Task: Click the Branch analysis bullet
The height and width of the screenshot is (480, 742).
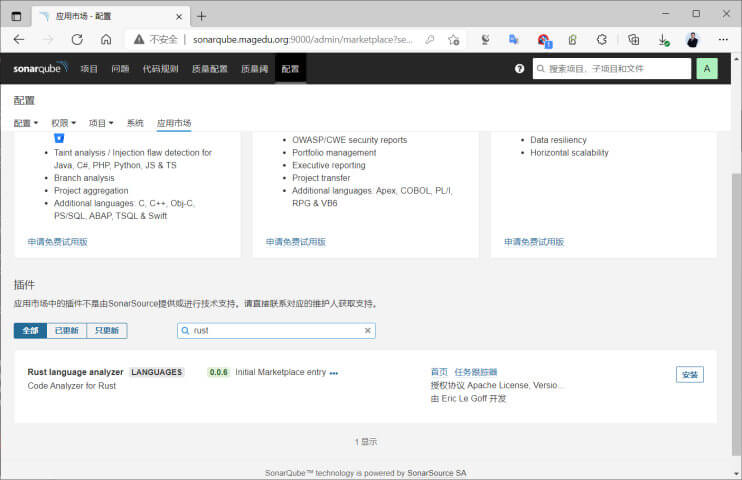Action: pos(84,178)
